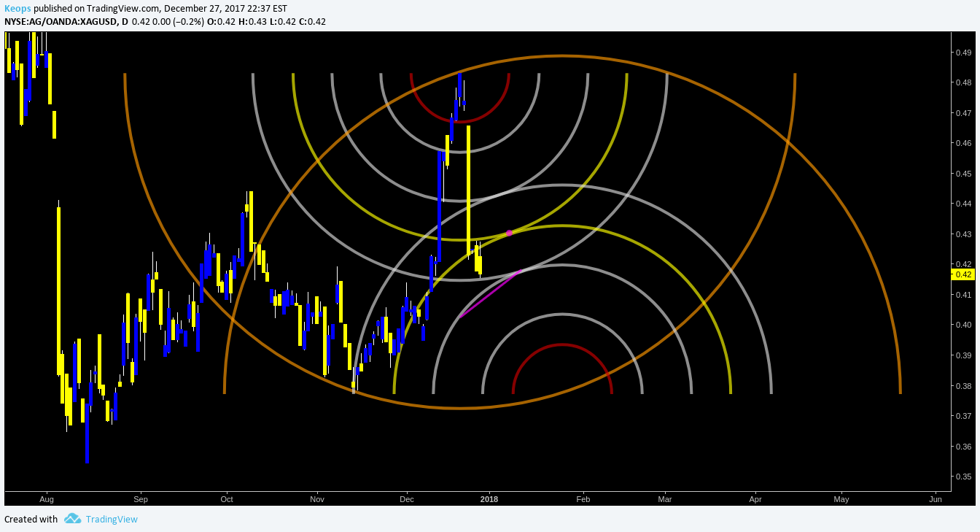Click the TradingView logo icon
Viewport: 980px width, 532px height.
pyautogui.click(x=72, y=519)
